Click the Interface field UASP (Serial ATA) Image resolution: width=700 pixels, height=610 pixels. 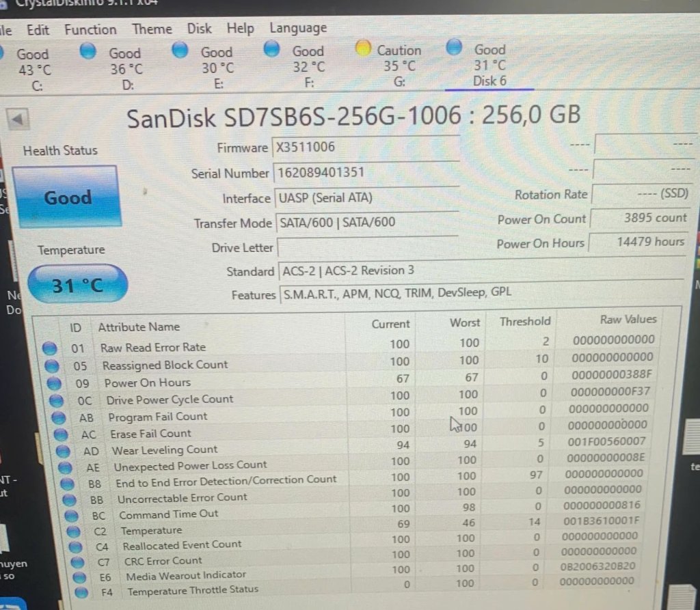(366, 197)
